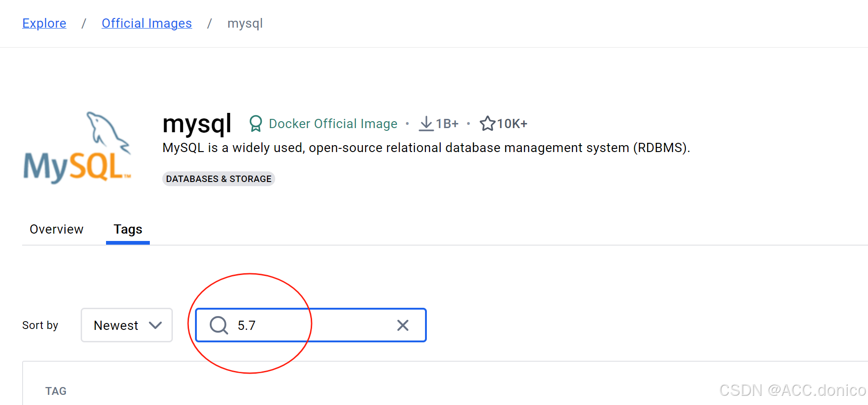This screenshot has height=405, width=868.
Task: Click the Sort by label
Action: [40, 325]
